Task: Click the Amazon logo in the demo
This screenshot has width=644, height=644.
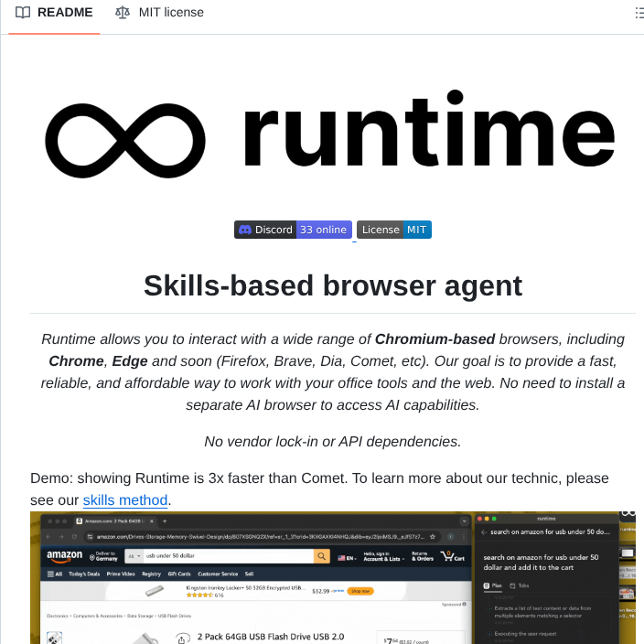Action: (x=64, y=555)
